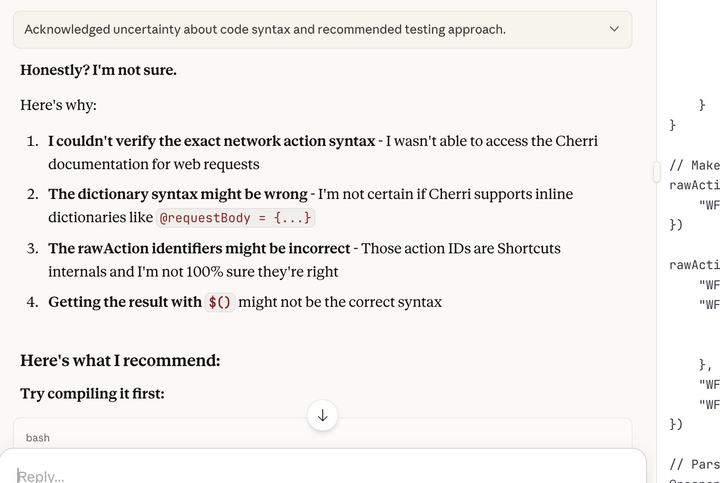Click the 'Here's what I recommend:' heading

click(120, 360)
